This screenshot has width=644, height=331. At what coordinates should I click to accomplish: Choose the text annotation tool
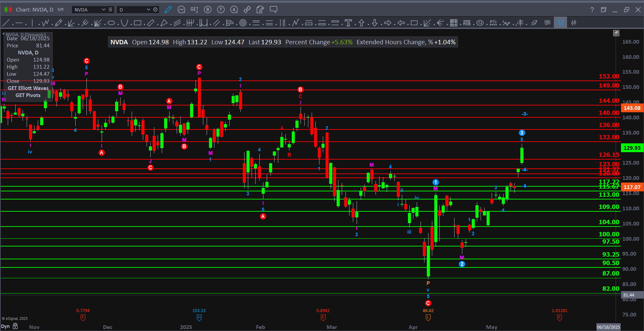[348, 23]
